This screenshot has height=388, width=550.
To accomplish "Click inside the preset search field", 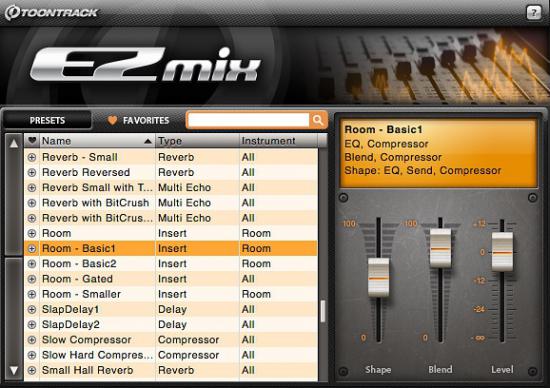I will click(248, 120).
